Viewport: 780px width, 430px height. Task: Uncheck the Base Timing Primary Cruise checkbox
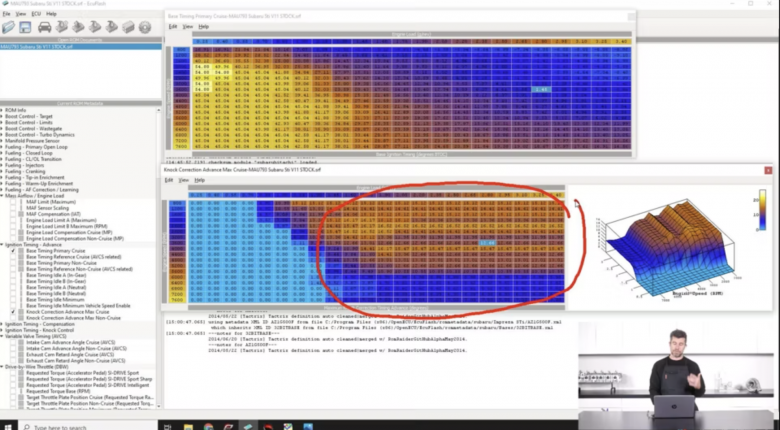[x=13, y=250]
